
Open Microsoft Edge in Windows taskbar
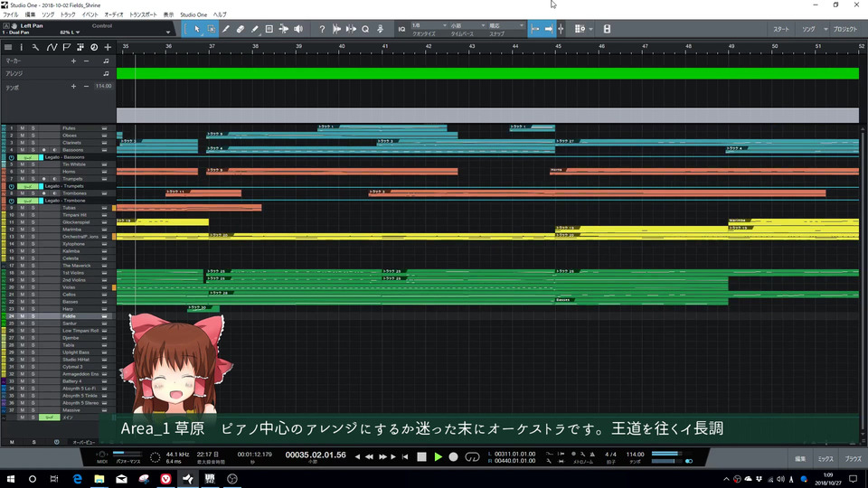click(x=77, y=479)
